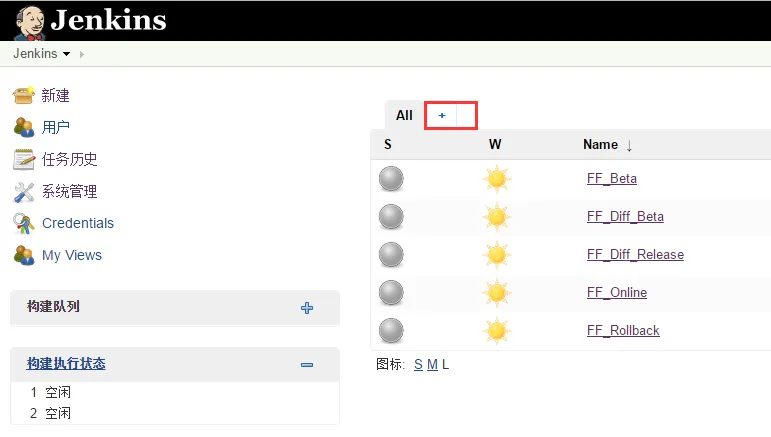Click the 用户 people icon
771x437 pixels.
24,127
